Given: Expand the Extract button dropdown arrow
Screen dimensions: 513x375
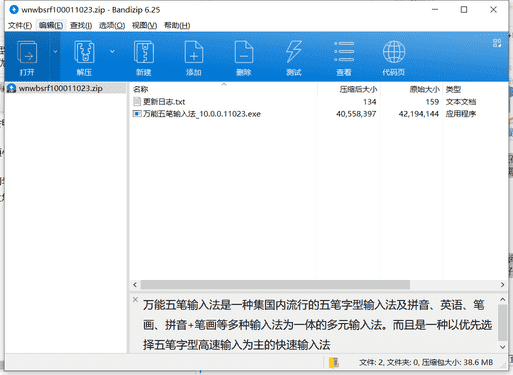Looking at the screenshot, I should tap(112, 51).
